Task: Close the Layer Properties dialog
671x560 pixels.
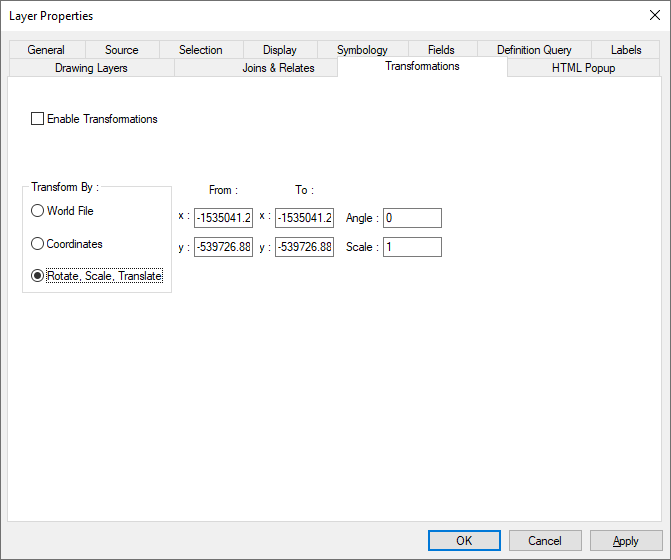Action: tap(655, 15)
